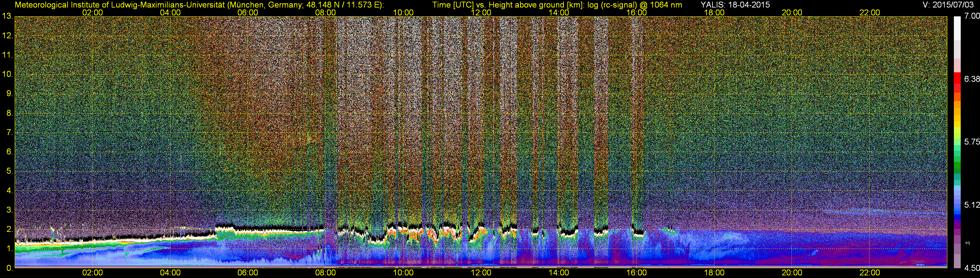
Task: Click the 02:00 label on the top axis
Action: pyautogui.click(x=92, y=12)
